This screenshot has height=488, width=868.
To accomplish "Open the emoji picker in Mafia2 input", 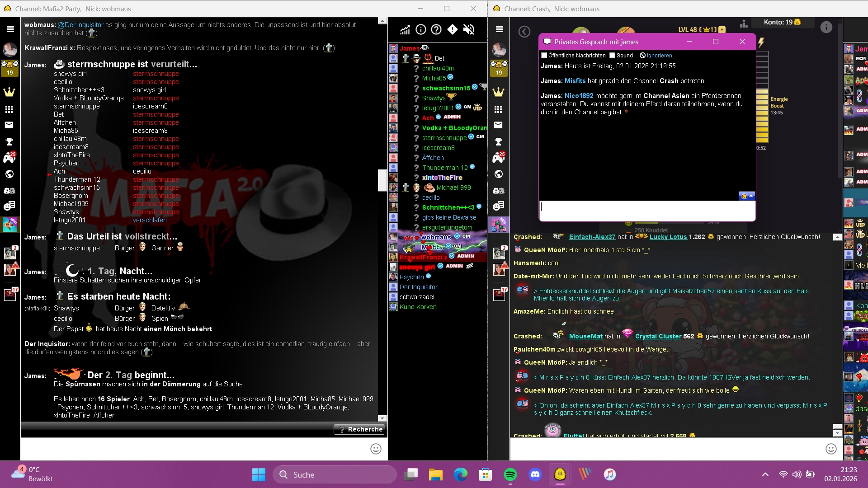I will 376,449.
